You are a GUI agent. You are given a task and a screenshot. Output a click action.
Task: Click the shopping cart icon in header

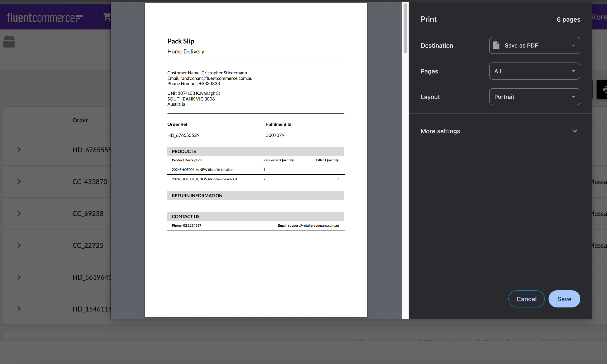click(x=107, y=17)
